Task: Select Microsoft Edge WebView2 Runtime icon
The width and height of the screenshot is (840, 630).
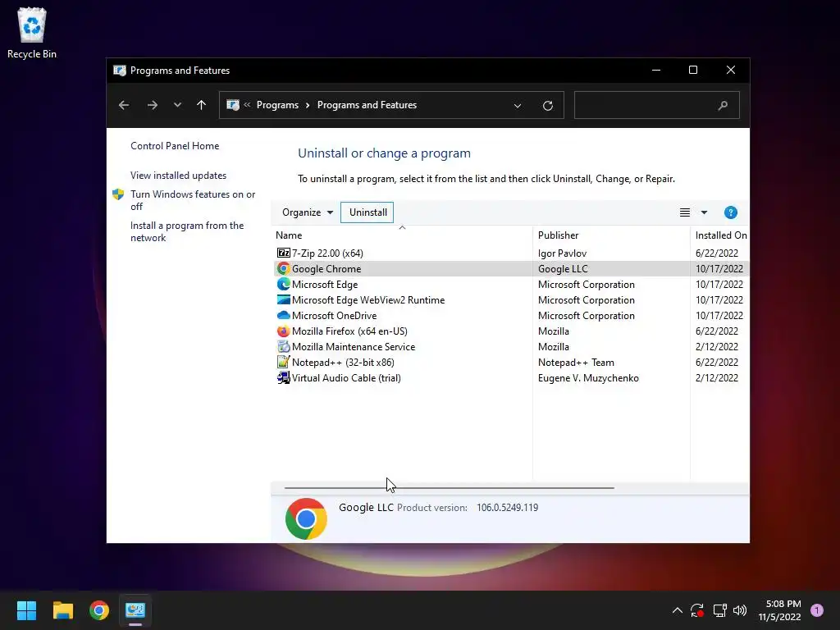Action: (283, 299)
